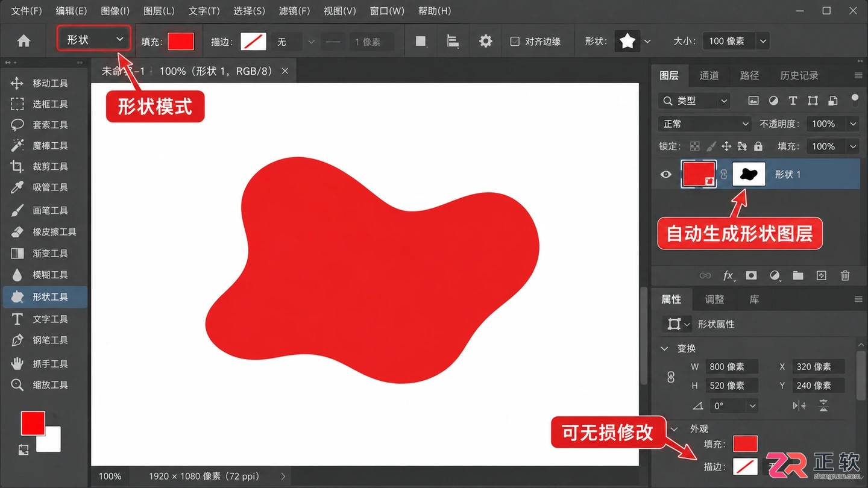Create a new group with folder icon
The height and width of the screenshot is (488, 868).
(x=798, y=275)
